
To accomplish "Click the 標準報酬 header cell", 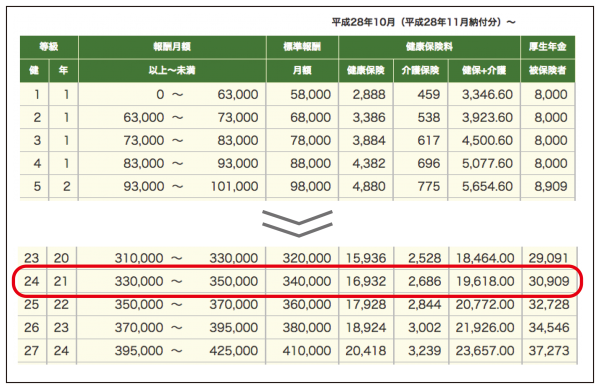I will pos(302,47).
